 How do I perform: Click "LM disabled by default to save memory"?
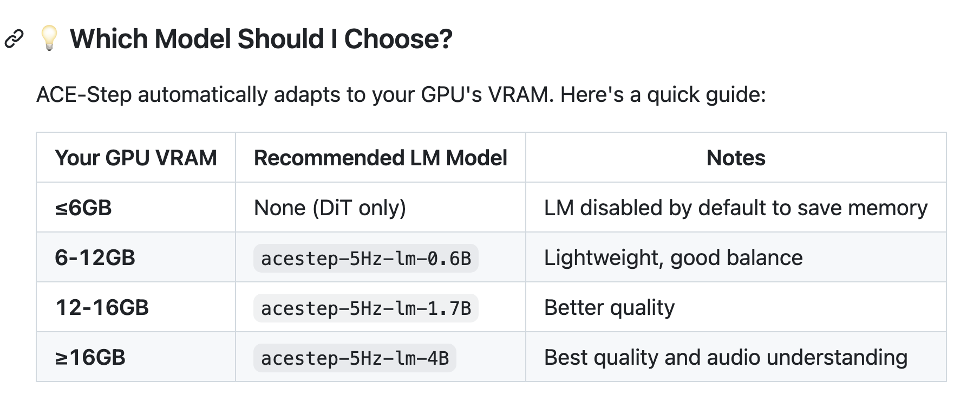click(735, 208)
